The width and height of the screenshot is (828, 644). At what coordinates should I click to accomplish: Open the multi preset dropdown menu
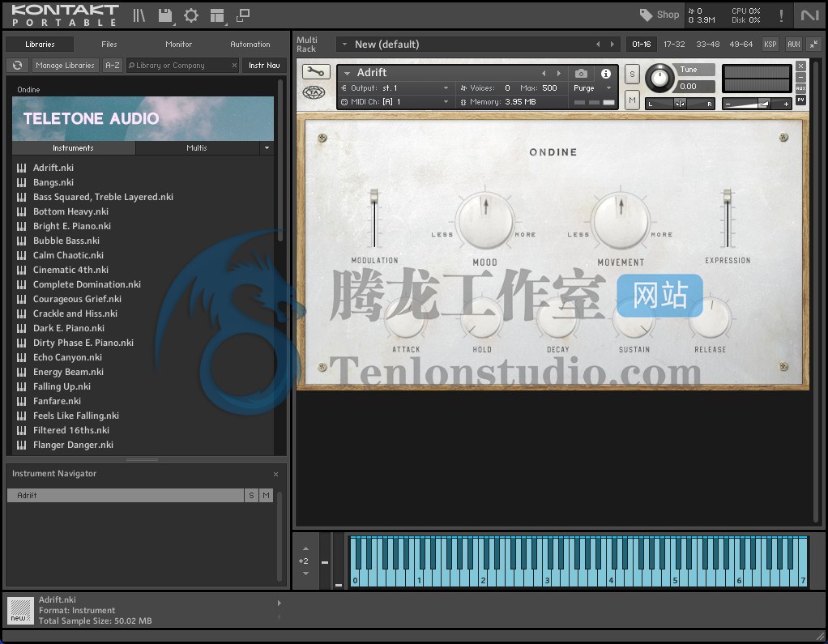tap(344, 45)
